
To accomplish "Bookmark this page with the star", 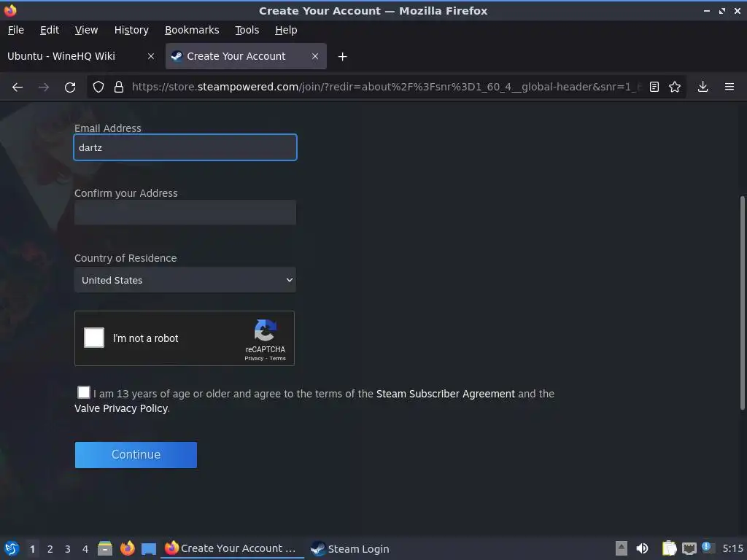I will tap(675, 87).
